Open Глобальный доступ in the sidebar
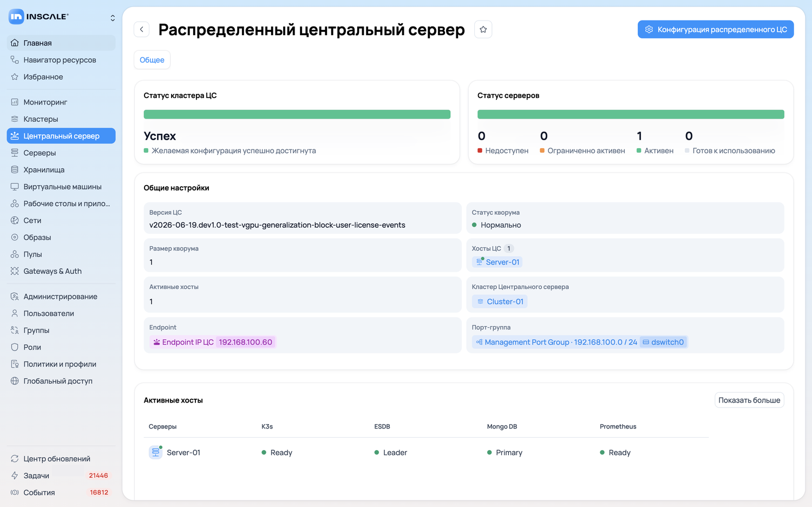Screen dimensions: 812x507 pyautogui.click(x=61, y=381)
